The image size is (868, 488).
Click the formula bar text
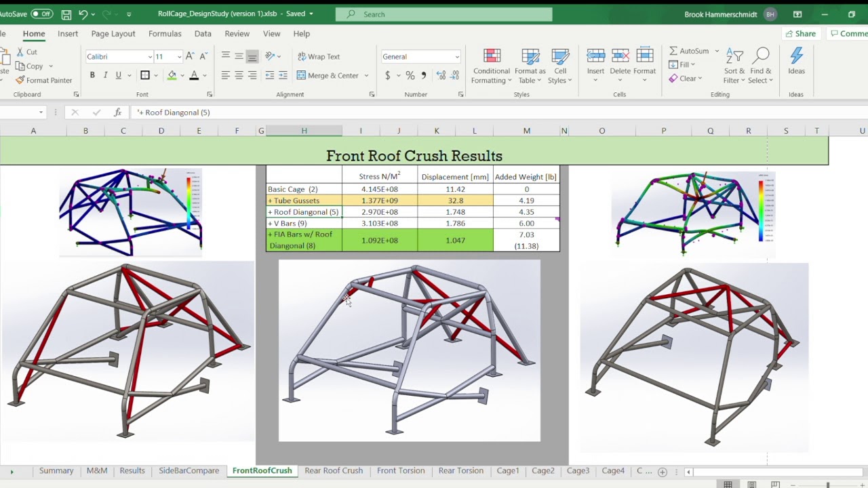[174, 113]
